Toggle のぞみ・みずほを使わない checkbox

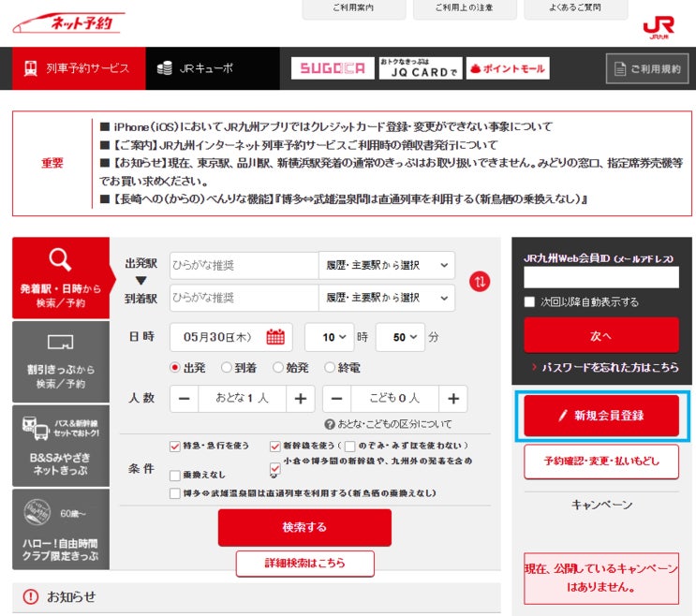click(x=349, y=447)
